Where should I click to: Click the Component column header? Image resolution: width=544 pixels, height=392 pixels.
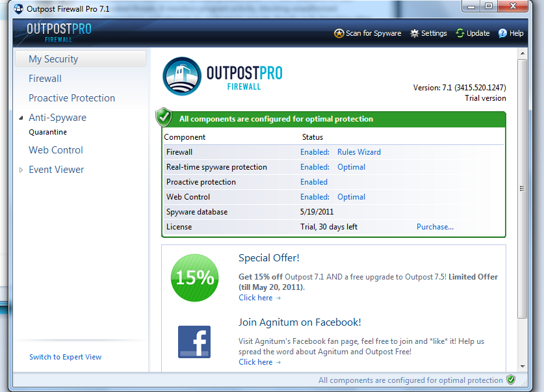[185, 137]
